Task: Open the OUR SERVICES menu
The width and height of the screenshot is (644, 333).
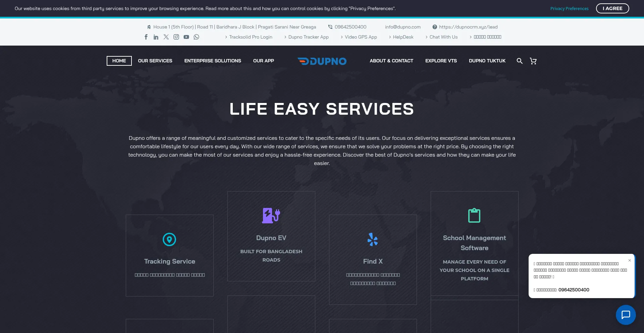Action: [155, 61]
